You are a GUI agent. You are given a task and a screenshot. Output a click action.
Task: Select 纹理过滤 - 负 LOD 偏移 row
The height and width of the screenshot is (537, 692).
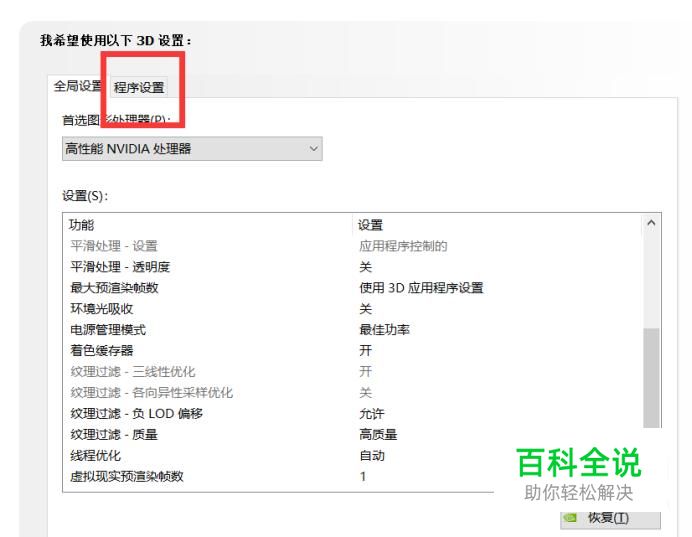point(353,413)
